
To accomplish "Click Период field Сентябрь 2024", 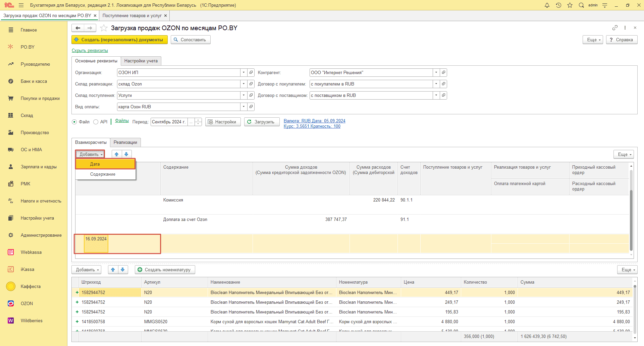I will point(169,122).
